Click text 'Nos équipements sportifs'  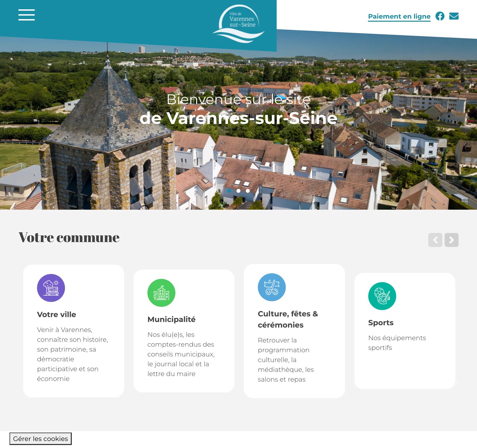pyautogui.click(x=397, y=343)
